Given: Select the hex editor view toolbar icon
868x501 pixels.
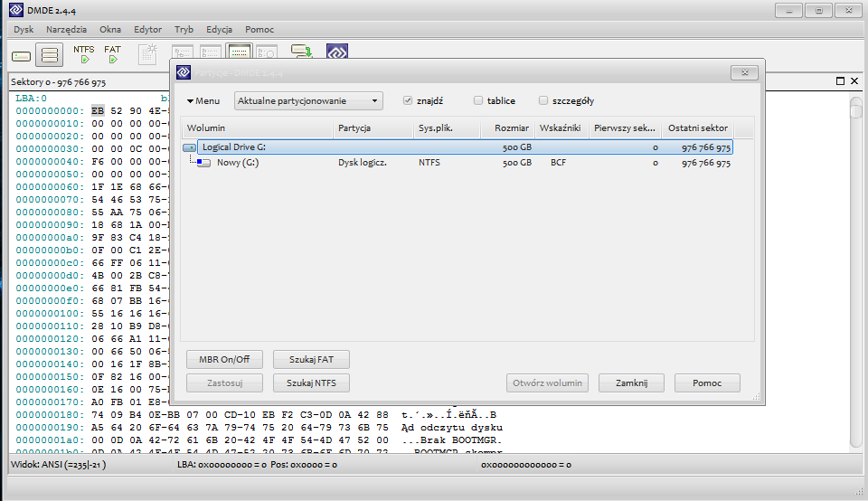Looking at the screenshot, I should (x=239, y=51).
